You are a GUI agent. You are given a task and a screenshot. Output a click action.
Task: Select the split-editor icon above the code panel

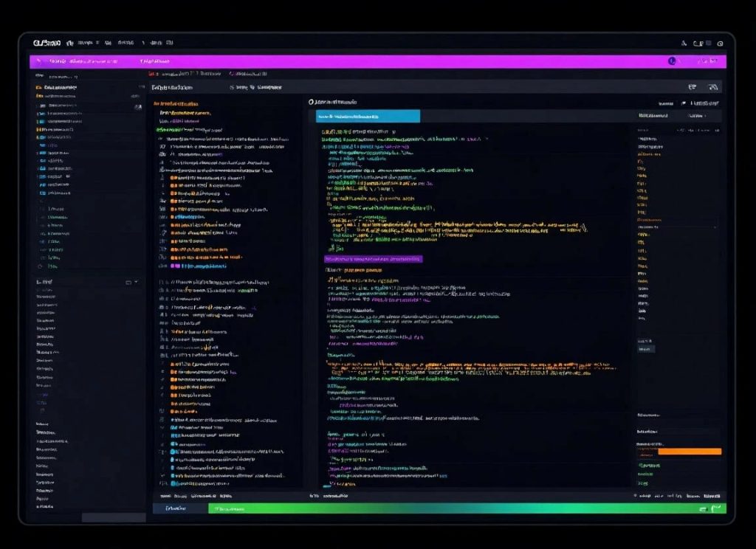tap(692, 87)
